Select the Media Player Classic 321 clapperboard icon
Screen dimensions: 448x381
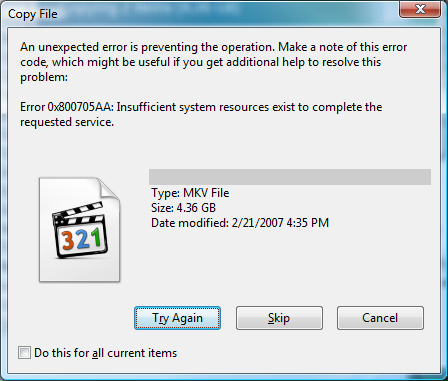click(x=80, y=231)
